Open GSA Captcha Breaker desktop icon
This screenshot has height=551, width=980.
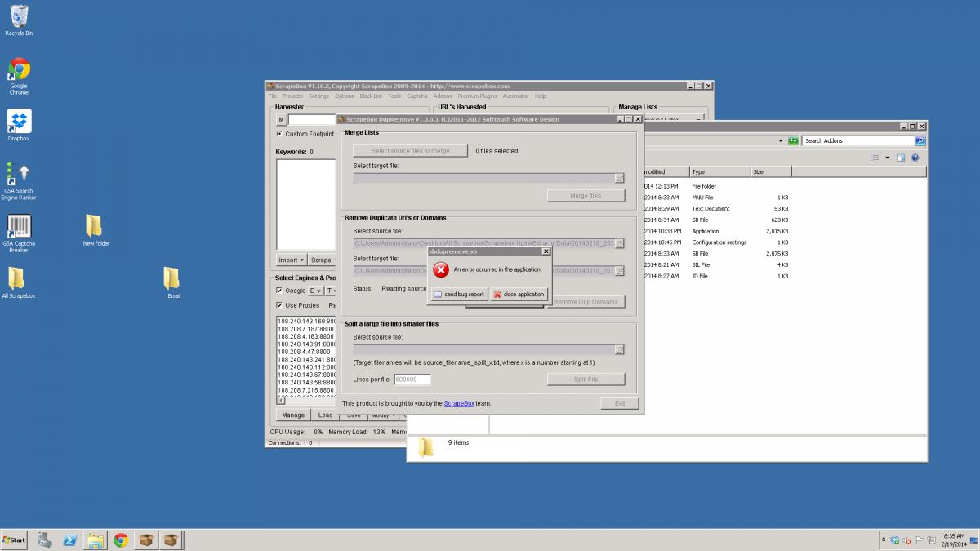pos(19,233)
